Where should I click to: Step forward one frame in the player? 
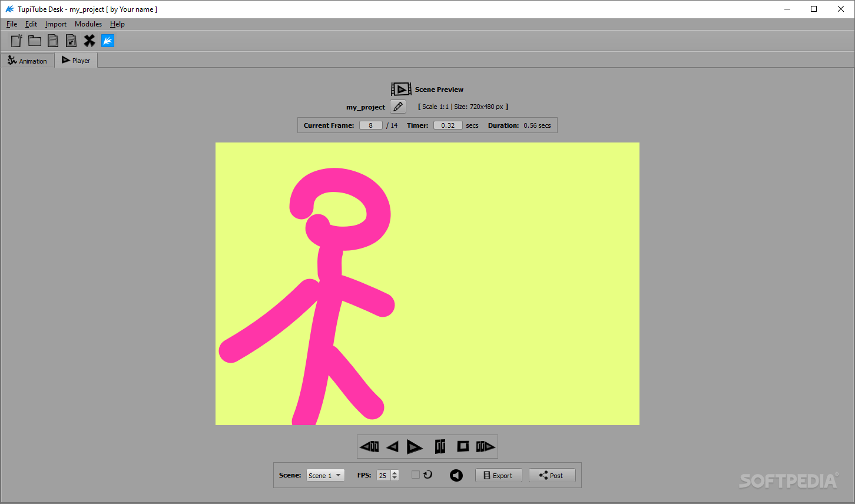485,447
